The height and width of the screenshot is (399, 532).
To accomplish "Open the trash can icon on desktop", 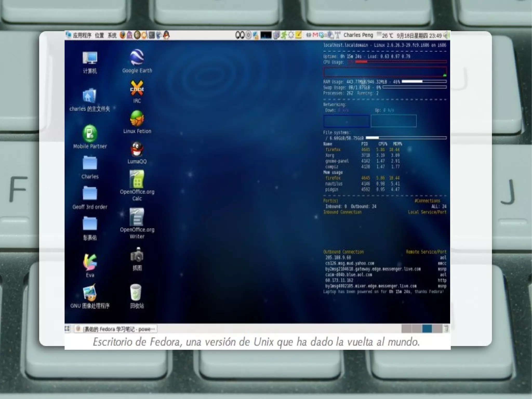I will pyautogui.click(x=136, y=292).
